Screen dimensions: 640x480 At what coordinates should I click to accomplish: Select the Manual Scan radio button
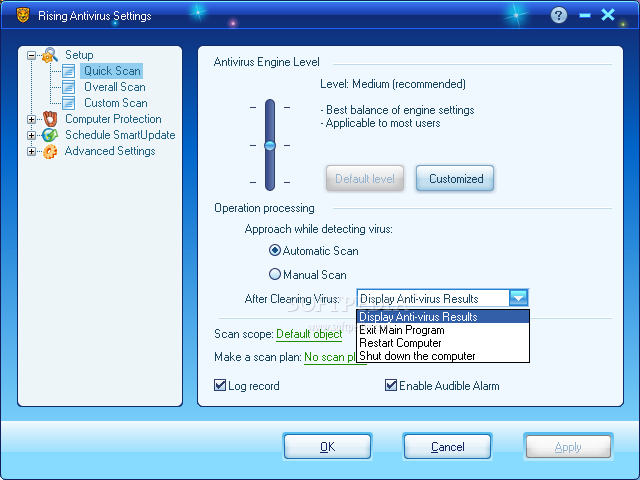pyautogui.click(x=275, y=274)
